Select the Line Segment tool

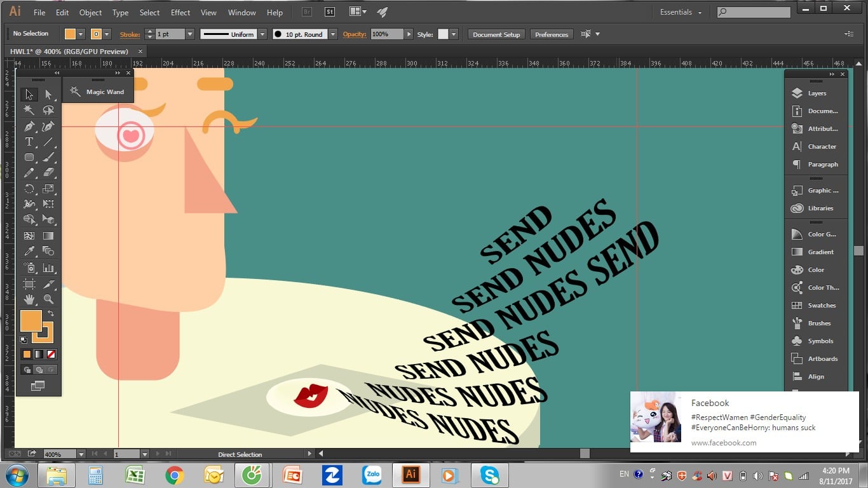tap(48, 142)
